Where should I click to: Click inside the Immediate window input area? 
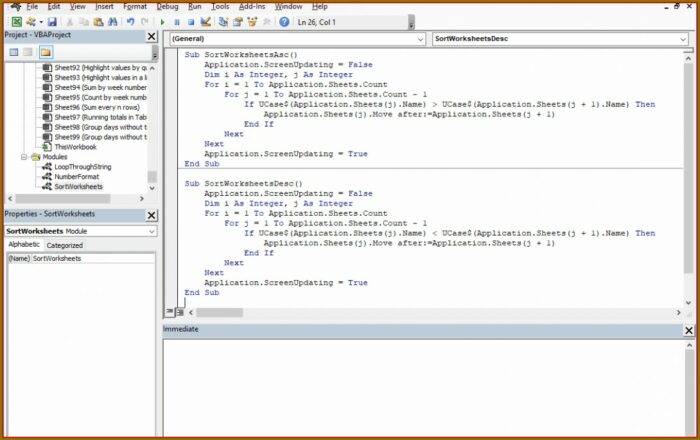pyautogui.click(x=424, y=388)
